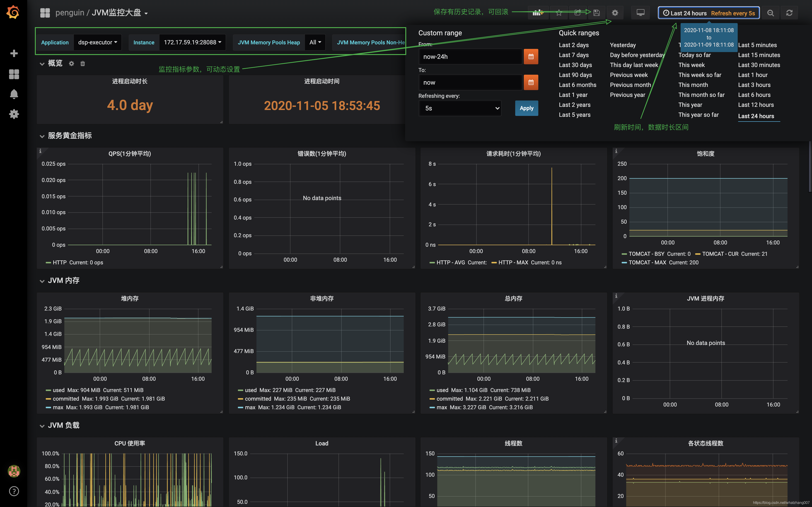
Task: Select the Yesterday quick range
Action: 622,45
